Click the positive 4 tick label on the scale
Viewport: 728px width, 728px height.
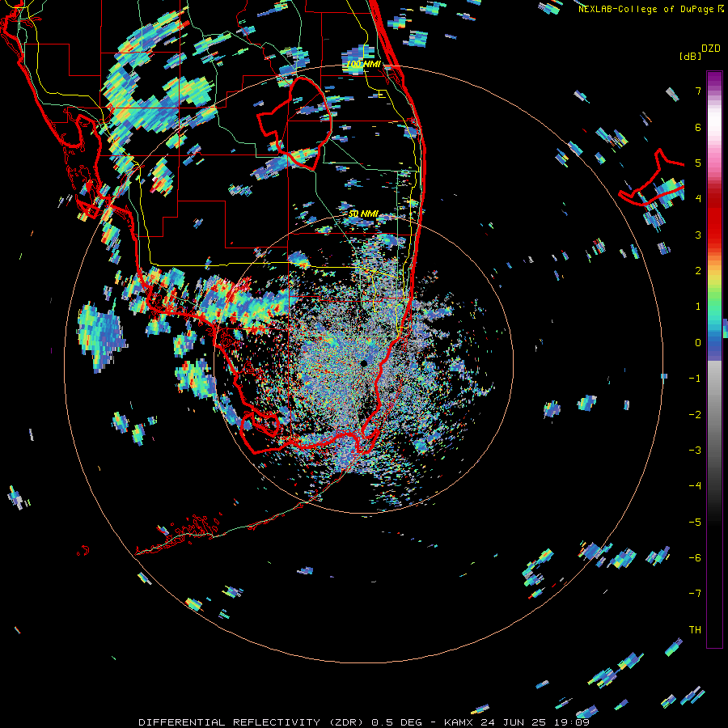pos(698,199)
